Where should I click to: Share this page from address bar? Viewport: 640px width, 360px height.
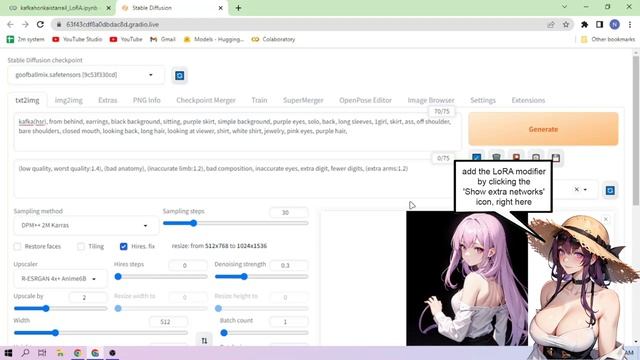pyautogui.click(x=551, y=24)
